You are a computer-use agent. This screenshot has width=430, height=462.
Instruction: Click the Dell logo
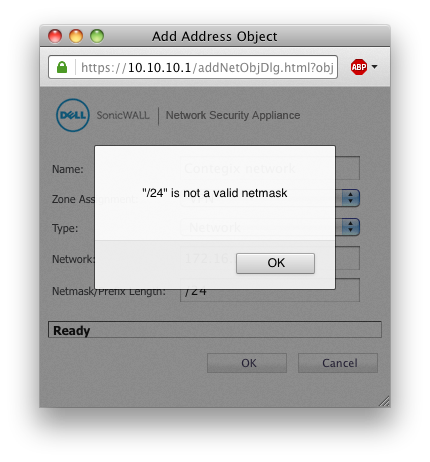[x=73, y=115]
